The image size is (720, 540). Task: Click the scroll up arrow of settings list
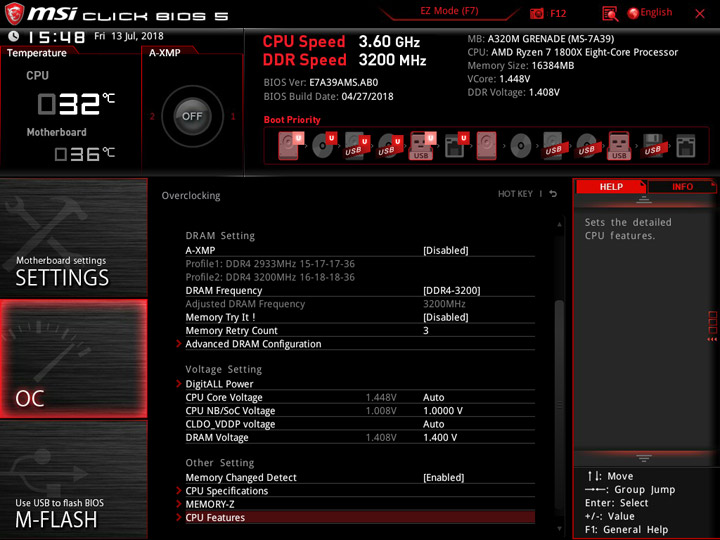(x=559, y=224)
